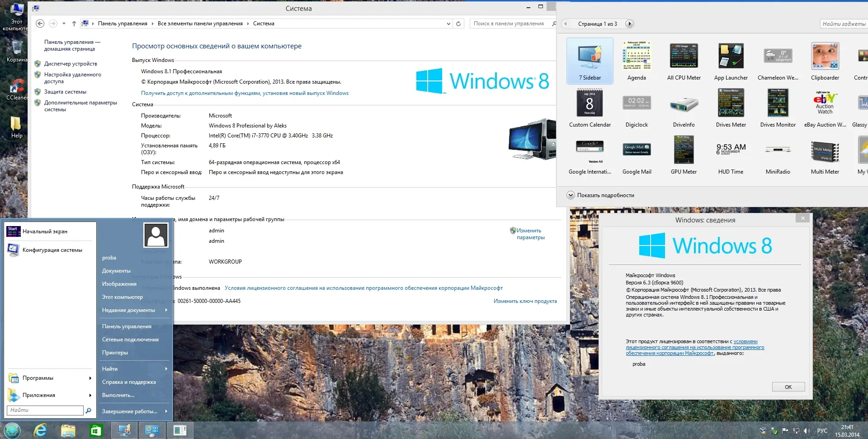Select the MiniRadio gadget
868x439 pixels.
[778, 155]
